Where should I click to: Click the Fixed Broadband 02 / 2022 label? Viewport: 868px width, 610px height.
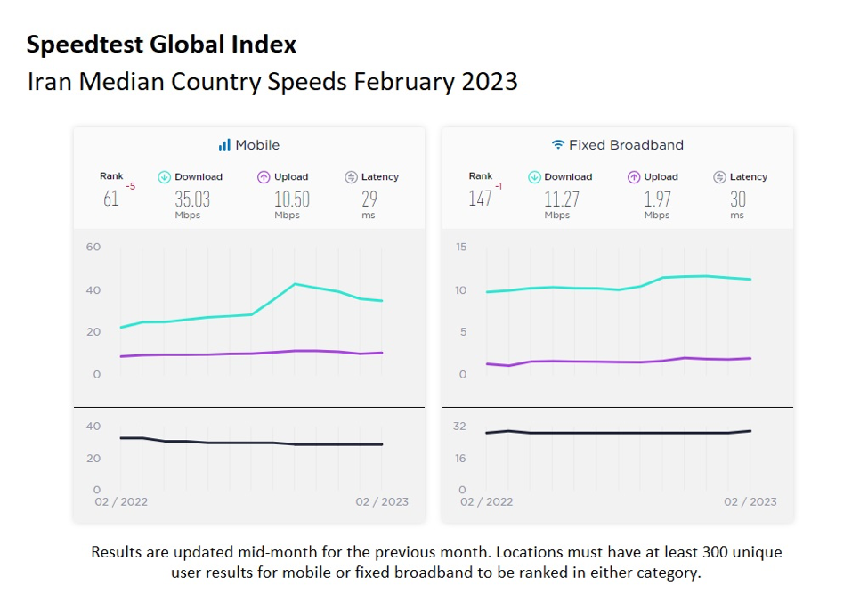point(486,501)
